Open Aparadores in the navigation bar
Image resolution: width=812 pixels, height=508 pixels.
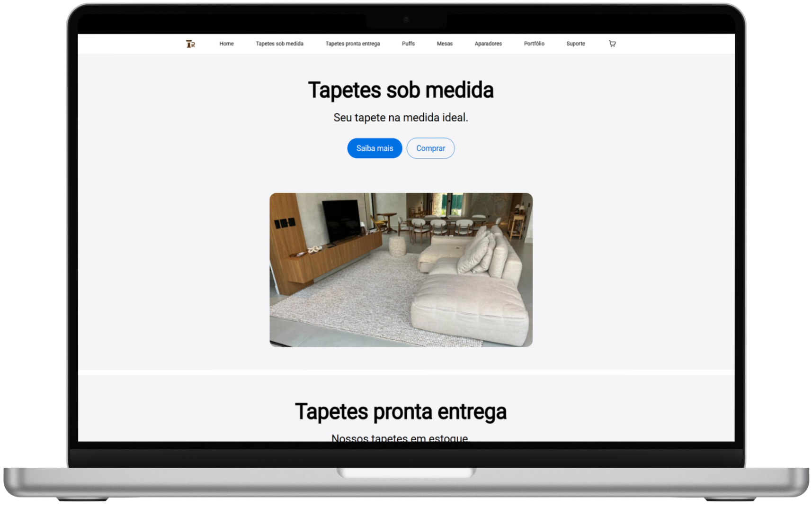click(x=488, y=44)
